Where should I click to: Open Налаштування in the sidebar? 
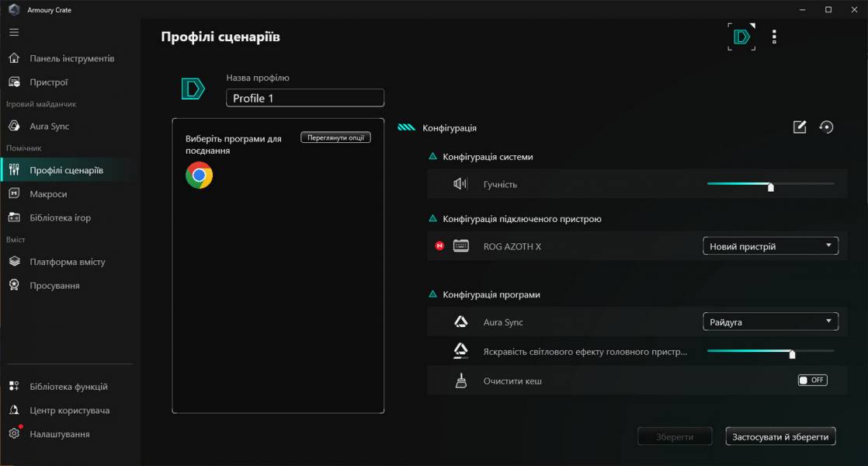(x=59, y=434)
